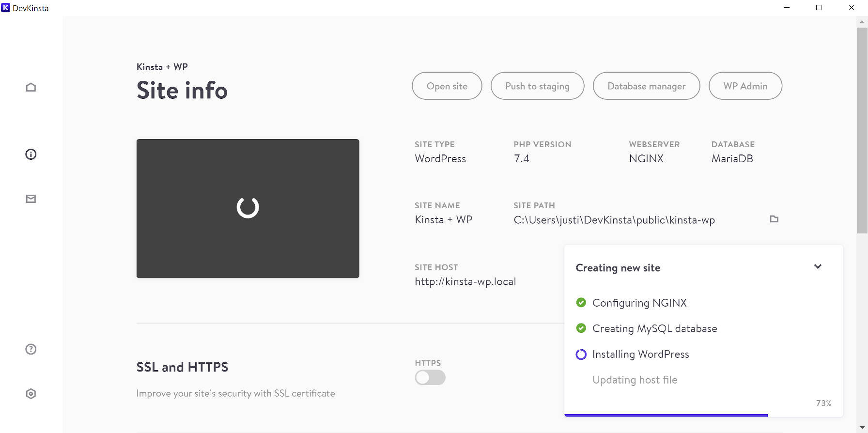Screen dimensions: 868x433
Task: Click the MariaDB database value
Action: pyautogui.click(x=732, y=159)
